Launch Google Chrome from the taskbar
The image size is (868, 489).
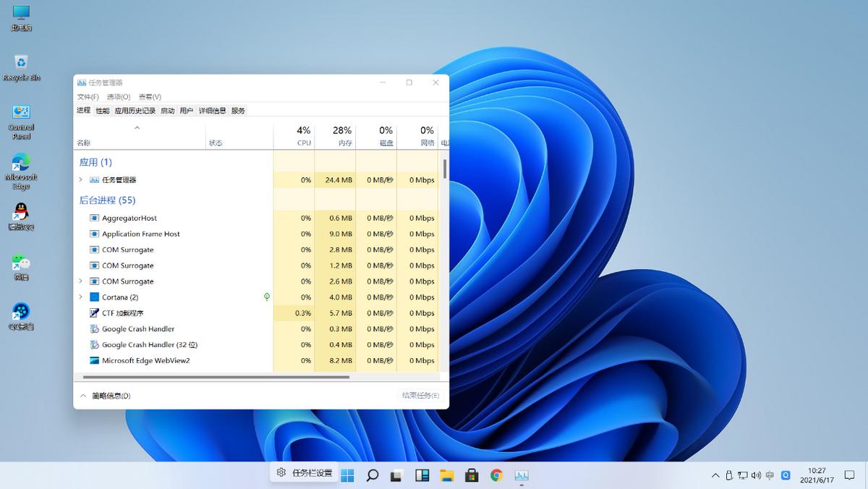pyautogui.click(x=496, y=475)
